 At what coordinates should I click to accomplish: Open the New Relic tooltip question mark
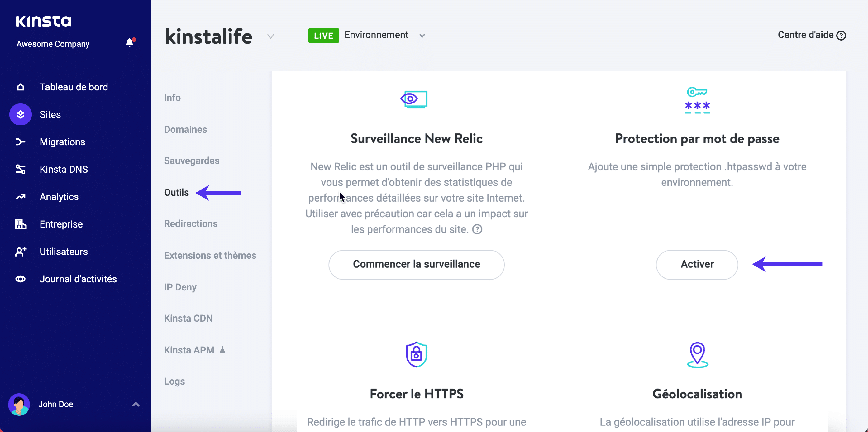(477, 229)
